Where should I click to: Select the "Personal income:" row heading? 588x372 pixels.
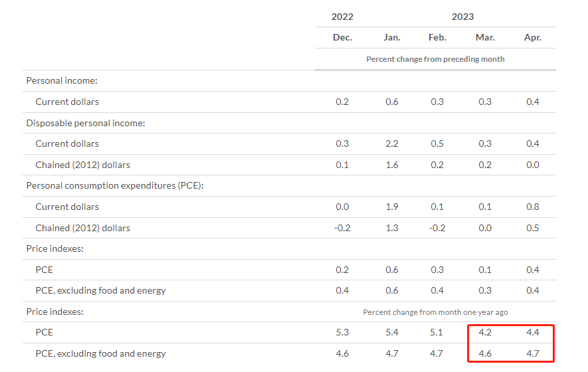pos(62,80)
